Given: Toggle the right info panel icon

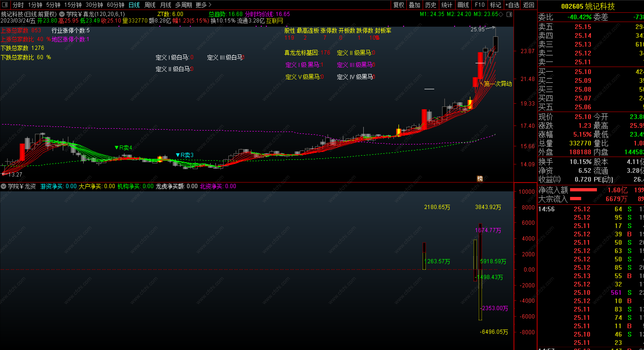Looking at the screenshot, I should point(509,14).
